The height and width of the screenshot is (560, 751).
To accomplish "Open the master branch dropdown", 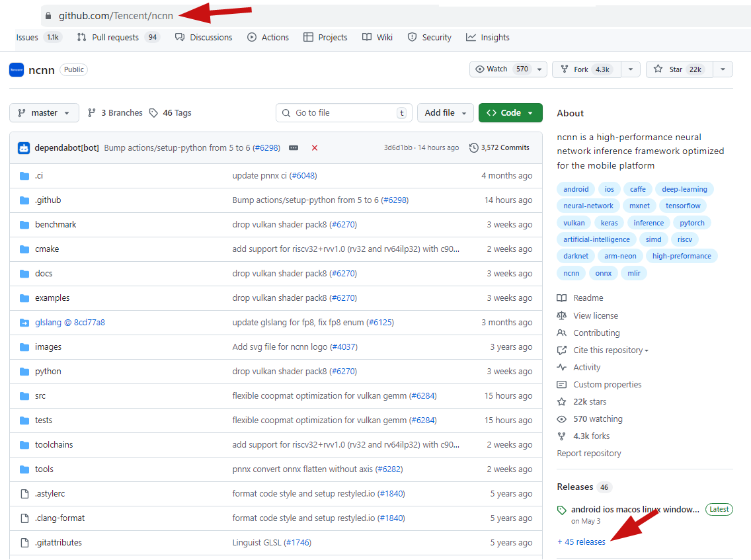I will pos(44,113).
